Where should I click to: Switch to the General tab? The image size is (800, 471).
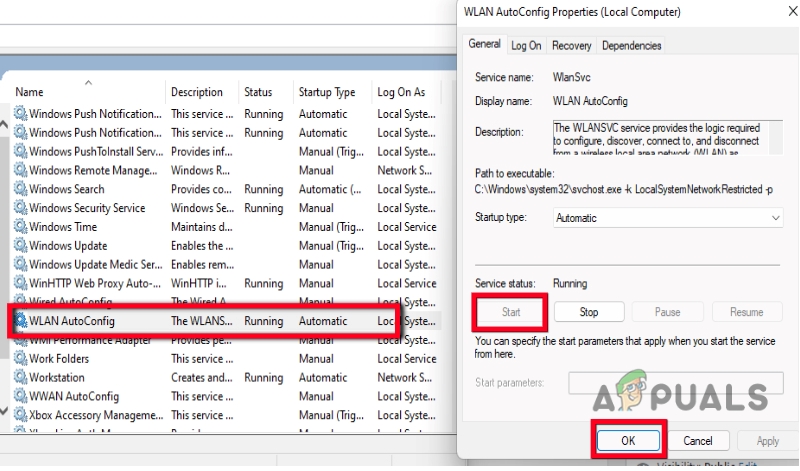click(x=484, y=44)
